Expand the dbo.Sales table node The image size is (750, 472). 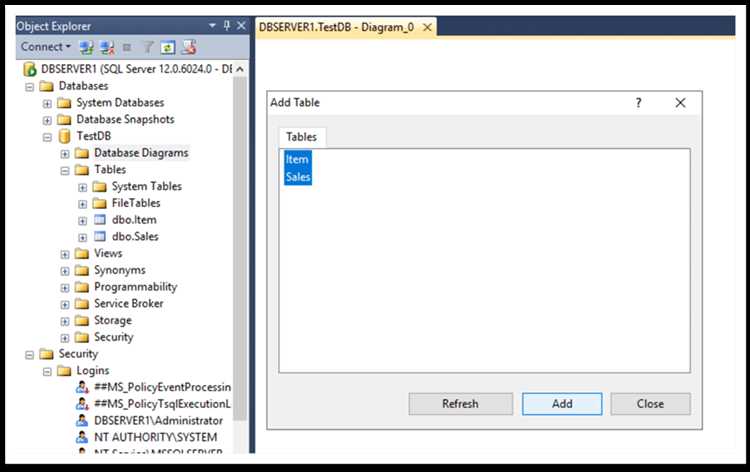pos(82,237)
